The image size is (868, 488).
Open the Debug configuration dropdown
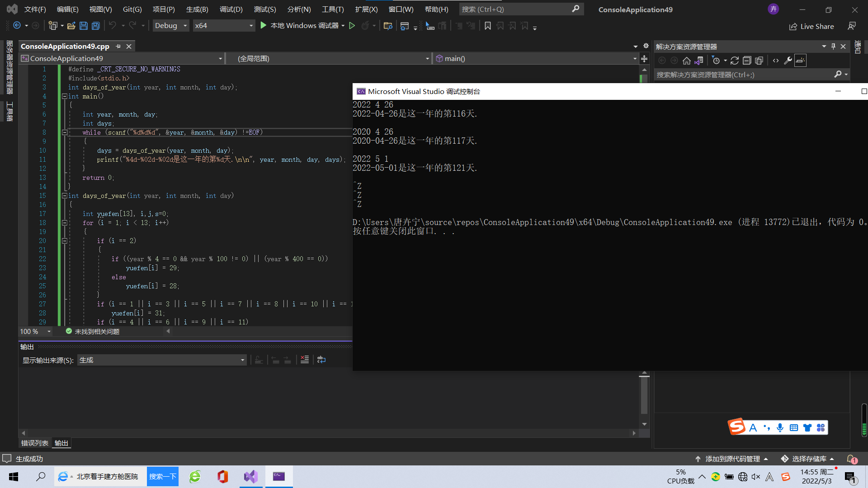[x=171, y=26]
